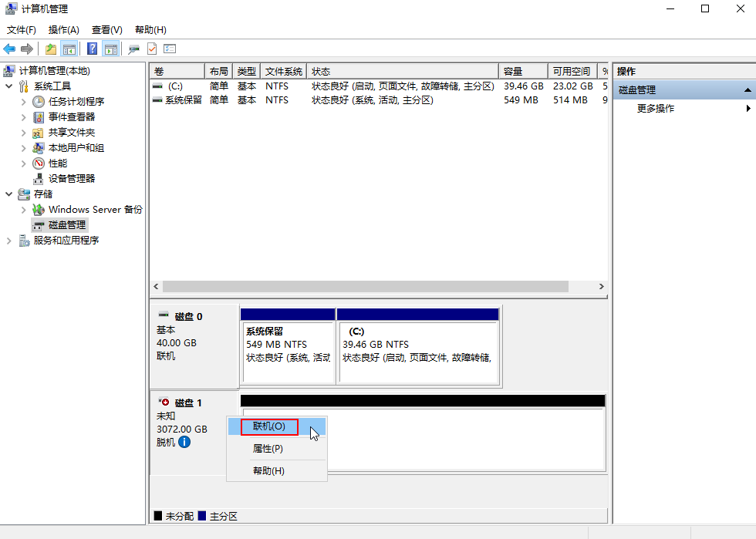Viewport: 756px width, 539px height.
Task: Expand the 本地用户和组 node
Action: [24, 148]
